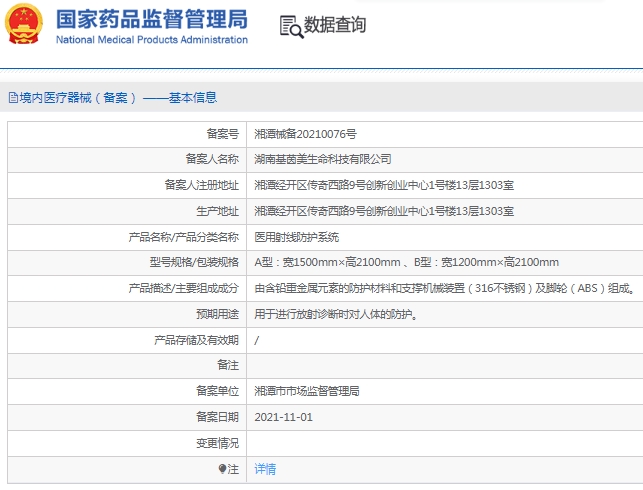This screenshot has width=643, height=490.
Task: Click the 生产地址 label
Action: point(217,211)
